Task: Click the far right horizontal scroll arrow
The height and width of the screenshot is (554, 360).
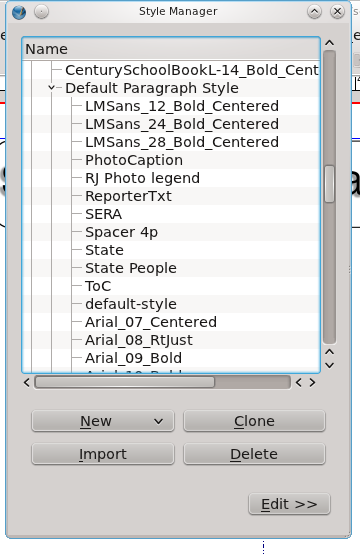Action: (x=312, y=382)
